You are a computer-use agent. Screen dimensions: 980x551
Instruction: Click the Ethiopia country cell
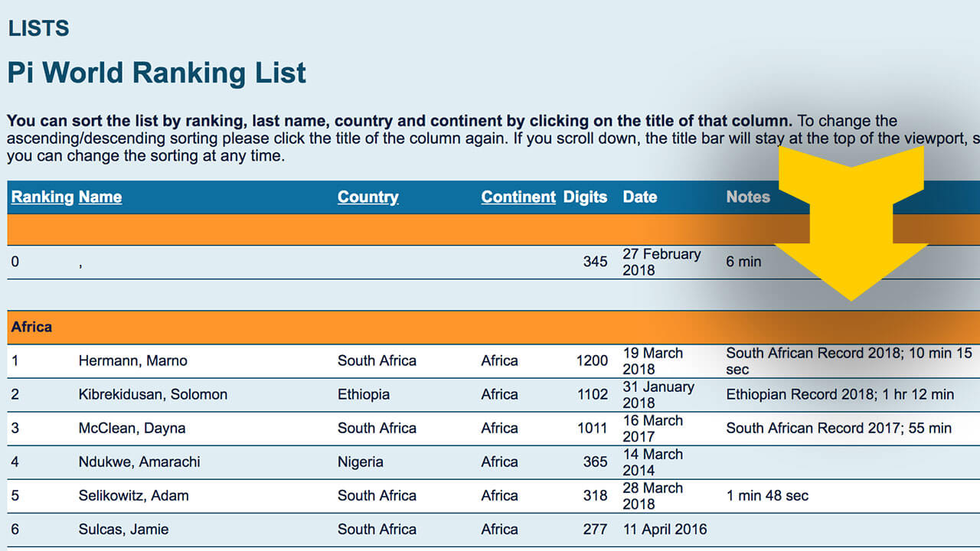[x=363, y=394]
